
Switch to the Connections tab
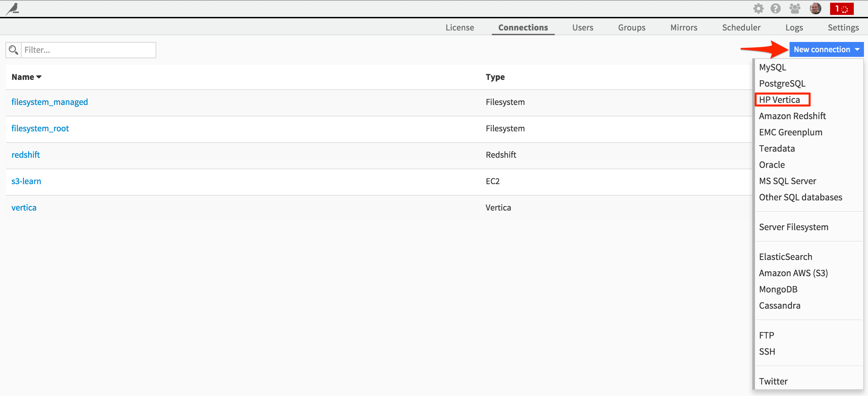[523, 27]
